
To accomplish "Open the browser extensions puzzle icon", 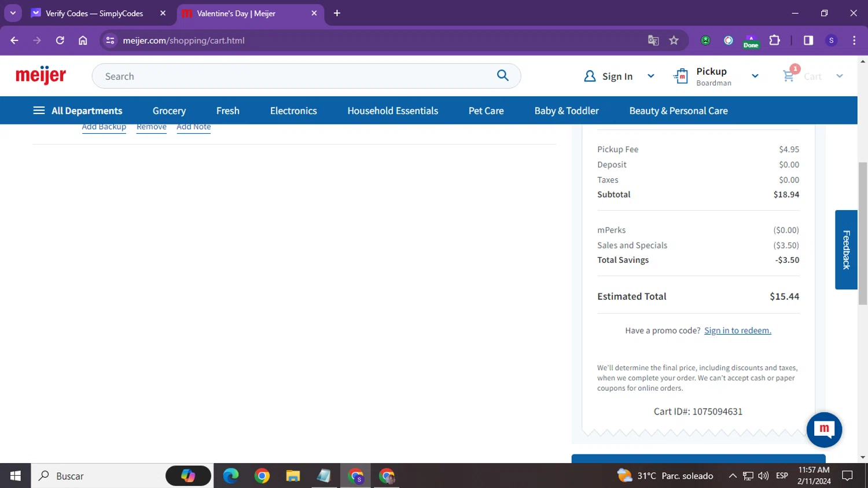I will (x=774, y=41).
